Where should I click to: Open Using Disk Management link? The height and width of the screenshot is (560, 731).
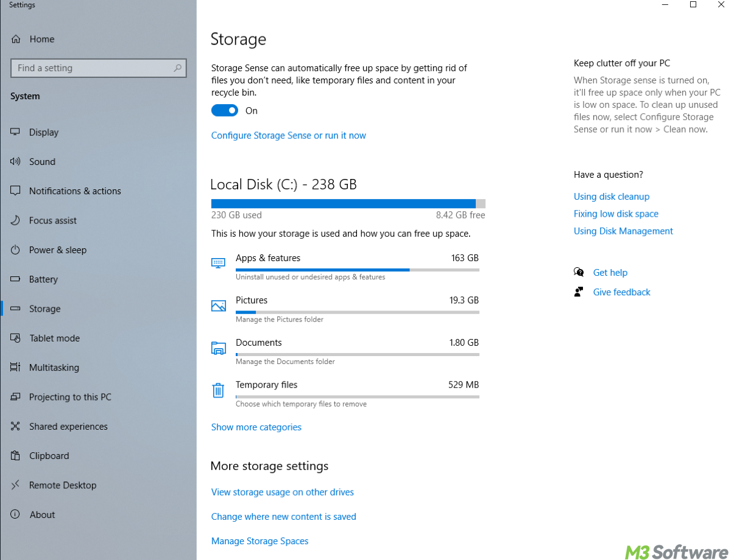pyautogui.click(x=623, y=231)
